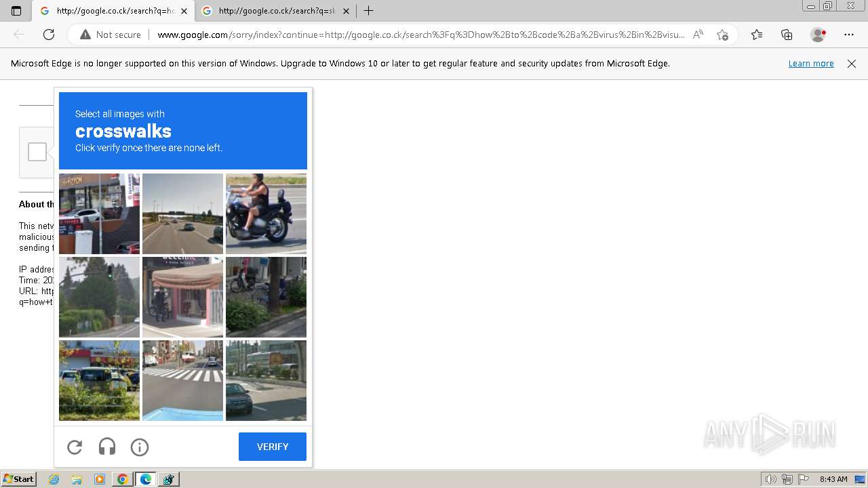
Task: Select the parked cars behind bushes tile
Action: point(99,380)
